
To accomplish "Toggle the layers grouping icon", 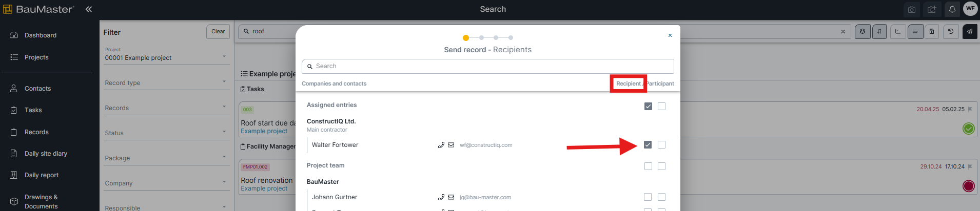I will (x=863, y=32).
